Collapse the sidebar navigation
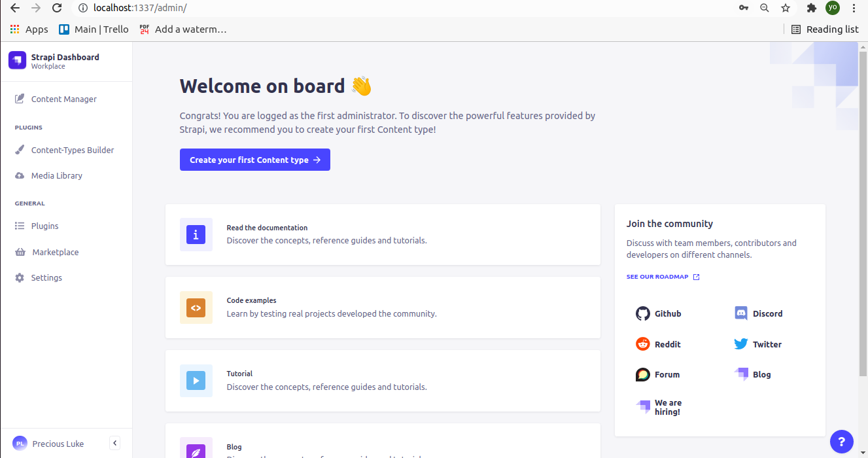The width and height of the screenshot is (868, 458). (x=114, y=443)
